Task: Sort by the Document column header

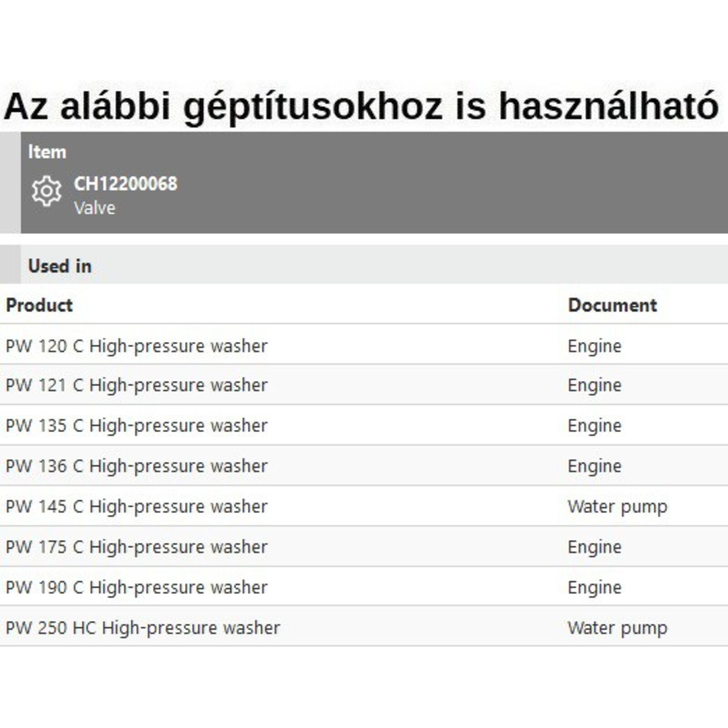Action: pyautogui.click(x=612, y=305)
